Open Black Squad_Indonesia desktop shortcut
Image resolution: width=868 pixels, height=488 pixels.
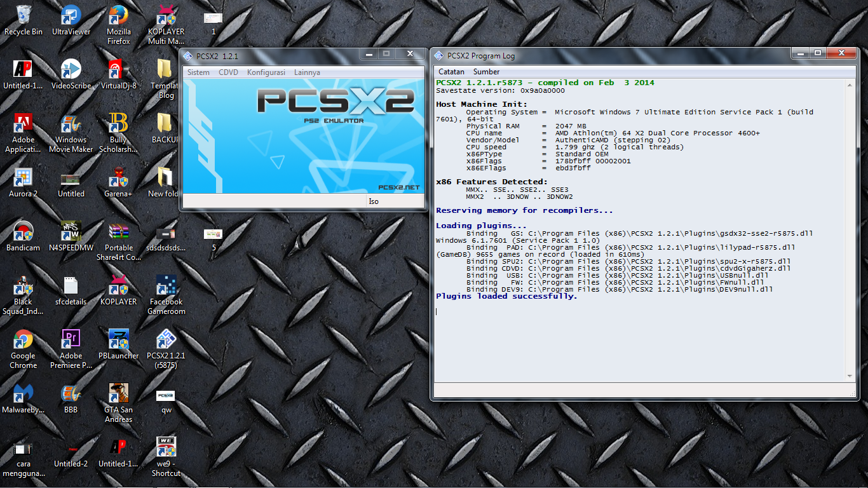coord(24,295)
